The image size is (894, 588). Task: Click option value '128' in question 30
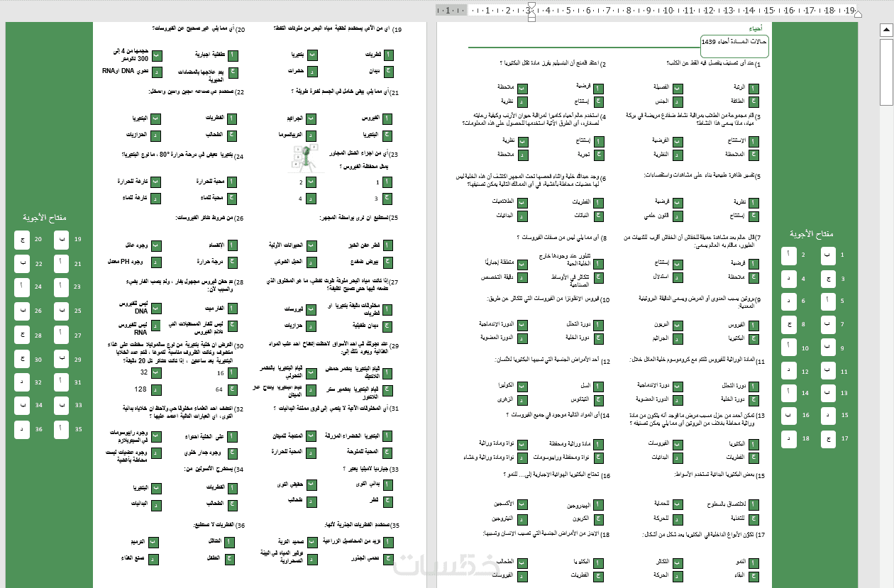point(141,389)
